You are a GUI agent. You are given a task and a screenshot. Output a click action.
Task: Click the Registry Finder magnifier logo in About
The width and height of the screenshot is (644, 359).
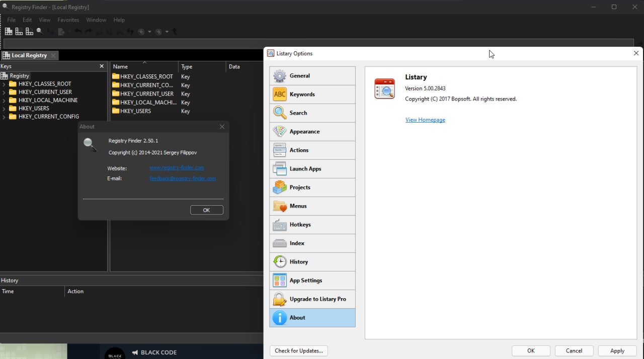[x=90, y=145]
